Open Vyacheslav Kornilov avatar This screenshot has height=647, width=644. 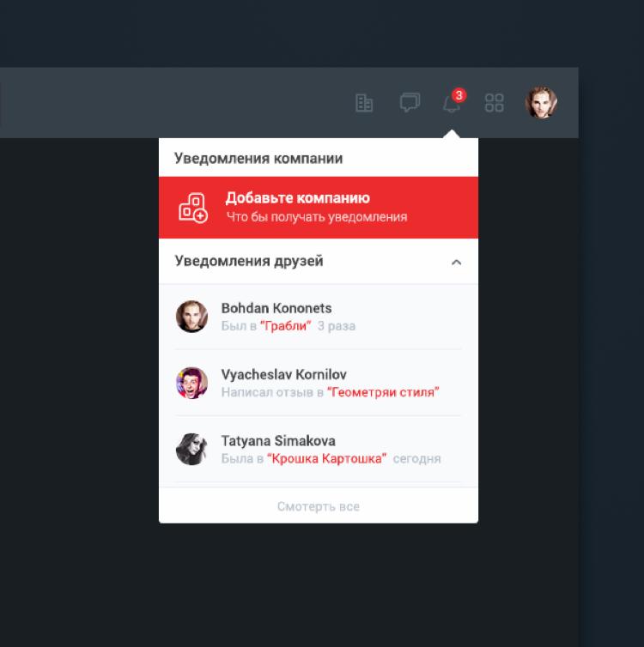tap(191, 383)
